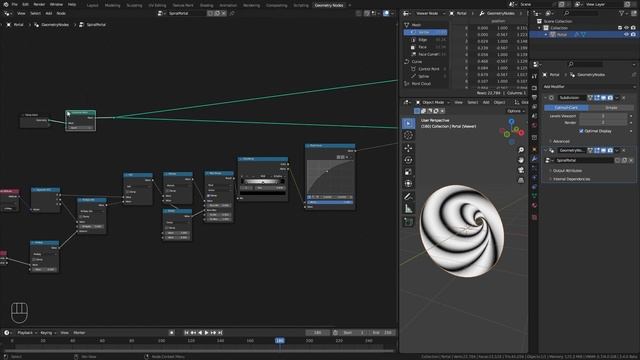Select the Rotate tool in 3D viewport
The height and width of the screenshot is (360, 640).
click(x=409, y=160)
